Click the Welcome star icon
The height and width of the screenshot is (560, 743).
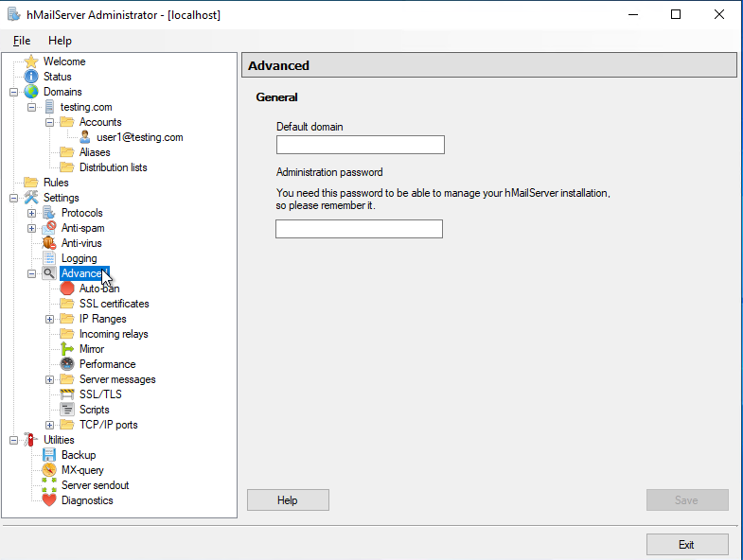(31, 61)
